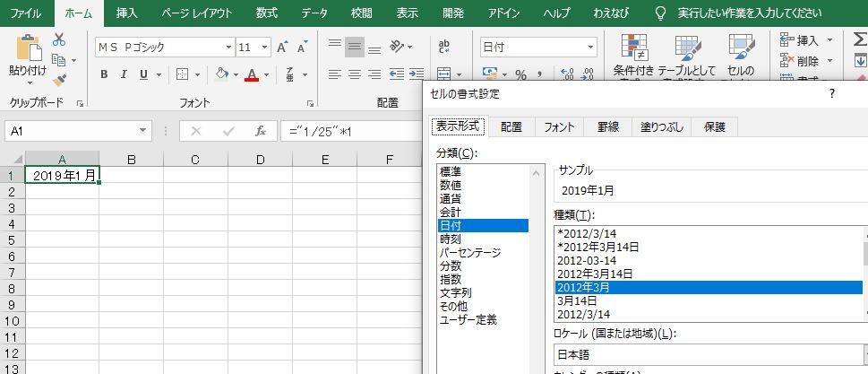
Task: Open 罫線 tab in format dialog
Action: point(607,126)
